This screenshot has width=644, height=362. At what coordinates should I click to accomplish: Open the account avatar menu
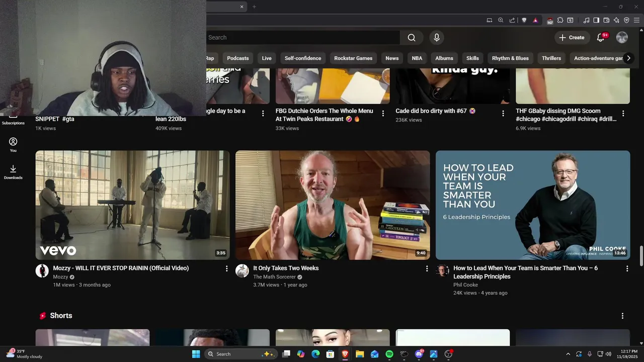[622, 38]
